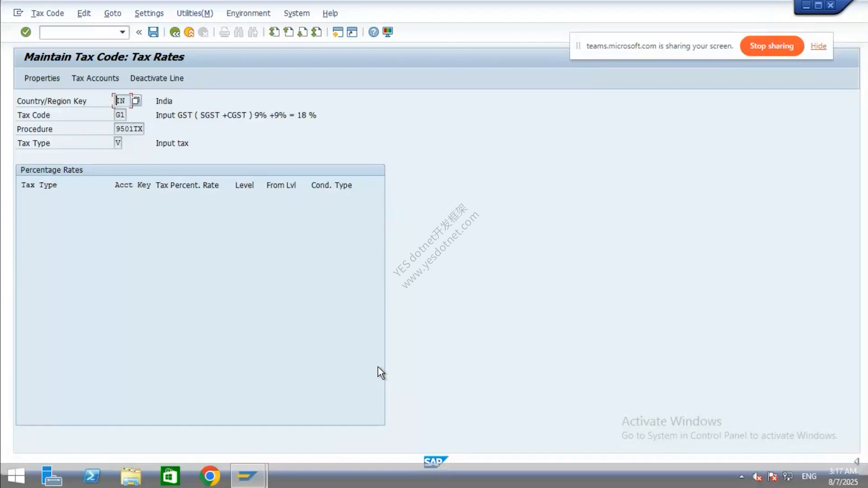Click the orange Exit icon
Image resolution: width=868 pixels, height=488 pixels.
[189, 32]
